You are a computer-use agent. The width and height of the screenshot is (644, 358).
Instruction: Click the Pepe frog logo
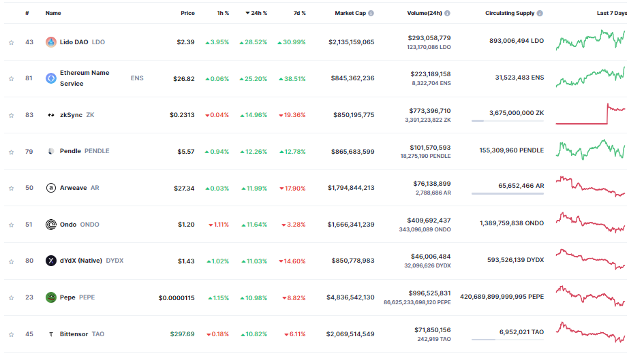[51, 297]
